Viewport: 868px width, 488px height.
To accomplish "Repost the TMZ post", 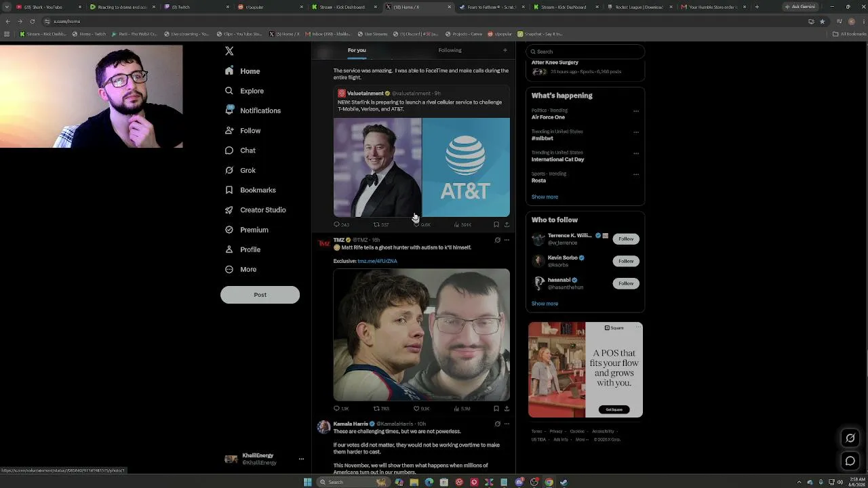I will tap(380, 409).
